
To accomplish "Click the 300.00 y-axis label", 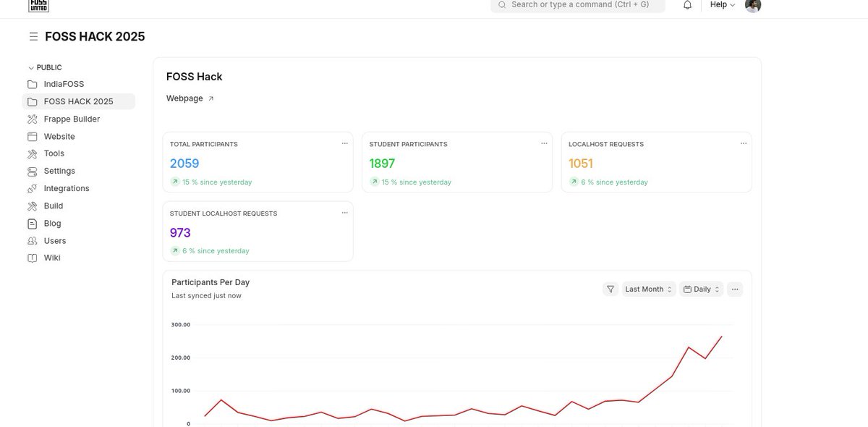I will click(181, 324).
